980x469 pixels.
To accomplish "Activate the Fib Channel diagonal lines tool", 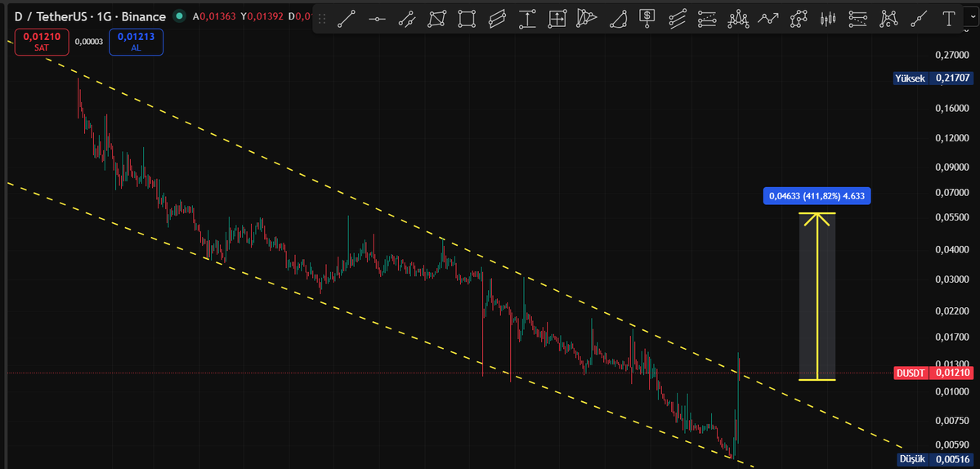I will tap(678, 20).
